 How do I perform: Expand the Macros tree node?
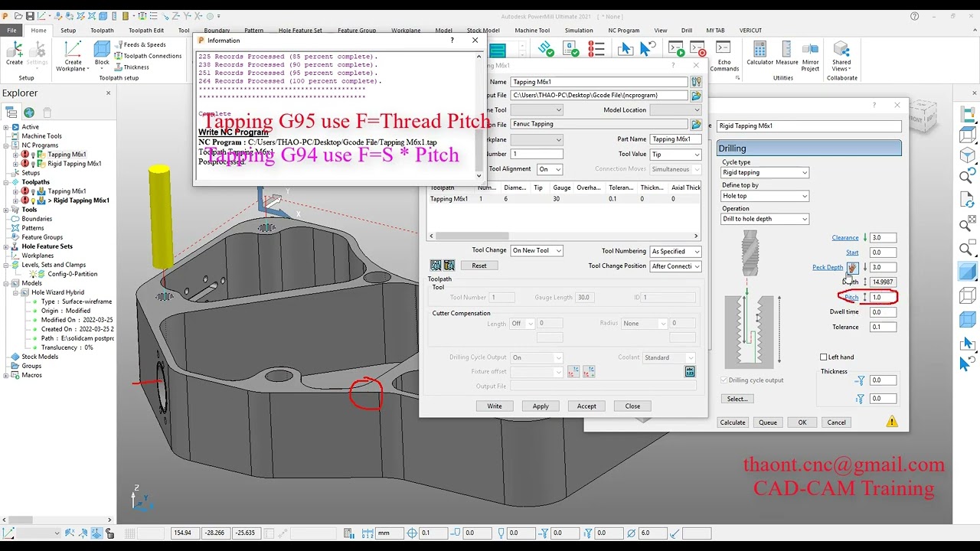coord(6,375)
